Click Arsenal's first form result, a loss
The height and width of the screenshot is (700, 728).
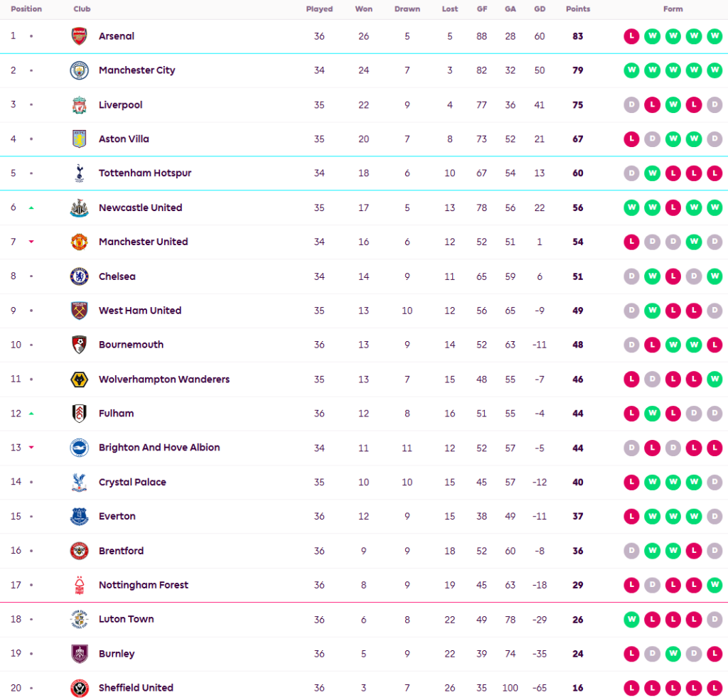(631, 36)
